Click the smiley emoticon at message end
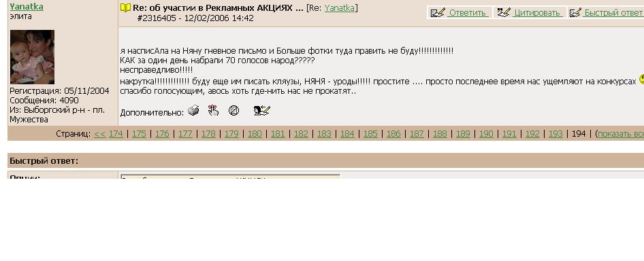Screen dimensions: 644x261 pos(641,80)
